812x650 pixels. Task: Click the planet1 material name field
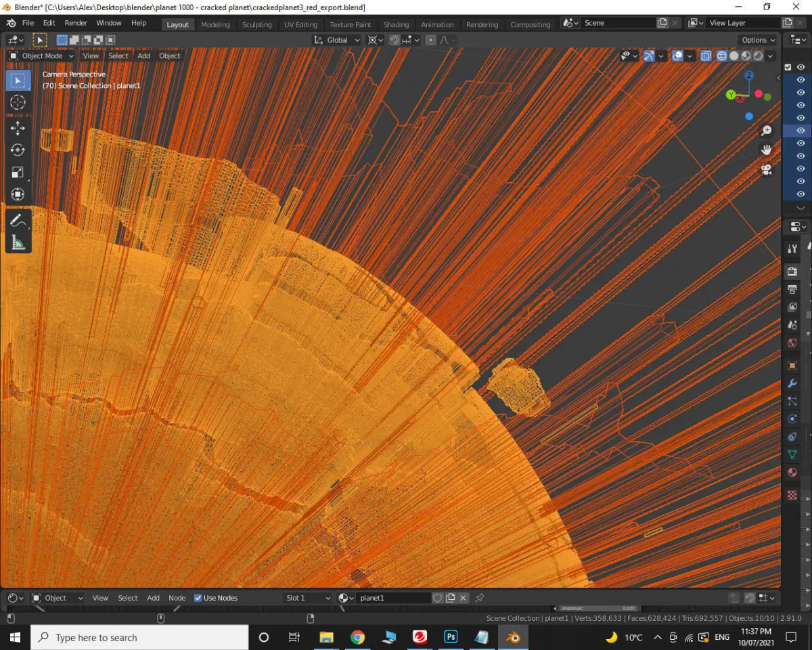393,598
